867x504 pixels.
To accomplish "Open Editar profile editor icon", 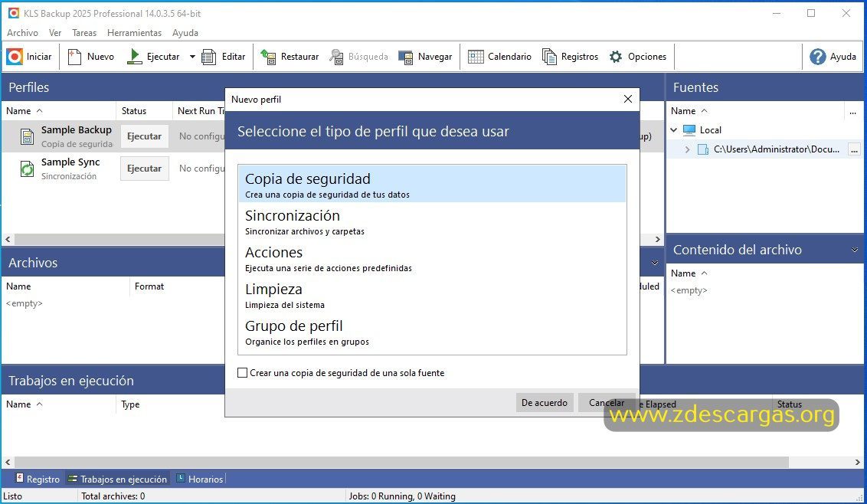I will pos(208,57).
